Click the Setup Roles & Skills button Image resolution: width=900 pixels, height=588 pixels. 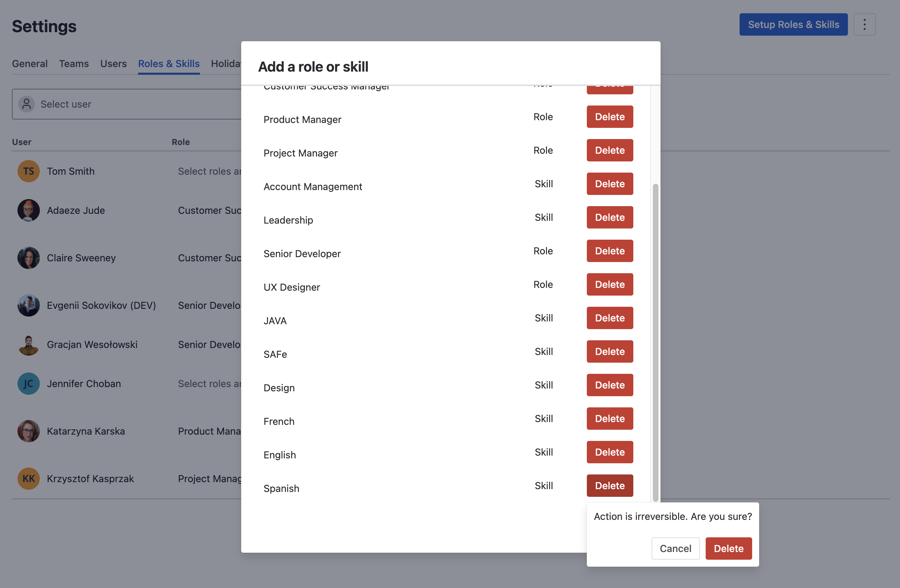[793, 24]
